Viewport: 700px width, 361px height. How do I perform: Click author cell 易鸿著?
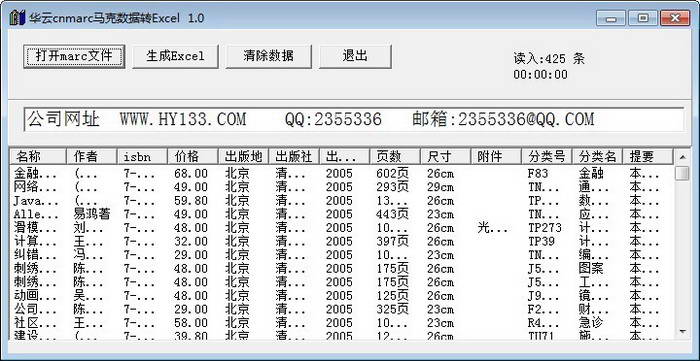point(92,214)
